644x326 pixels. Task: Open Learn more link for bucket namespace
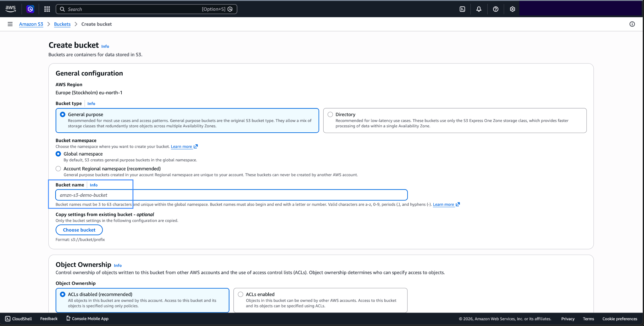pyautogui.click(x=184, y=146)
